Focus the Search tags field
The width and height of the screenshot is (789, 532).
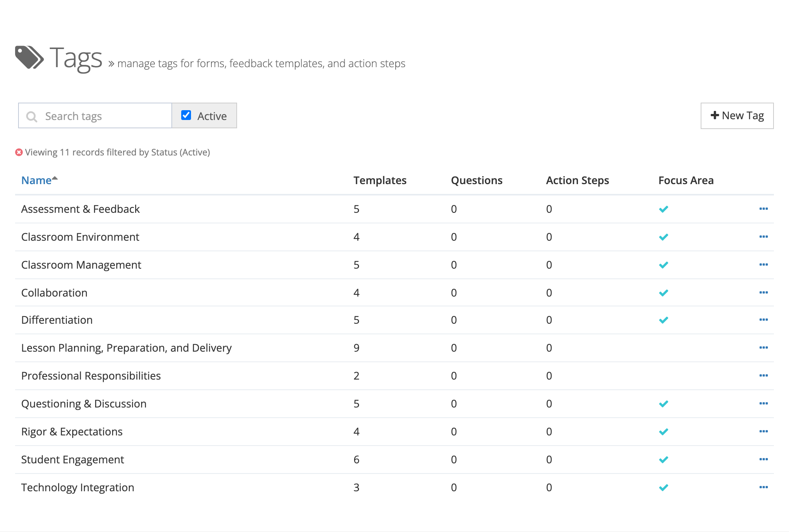95,116
